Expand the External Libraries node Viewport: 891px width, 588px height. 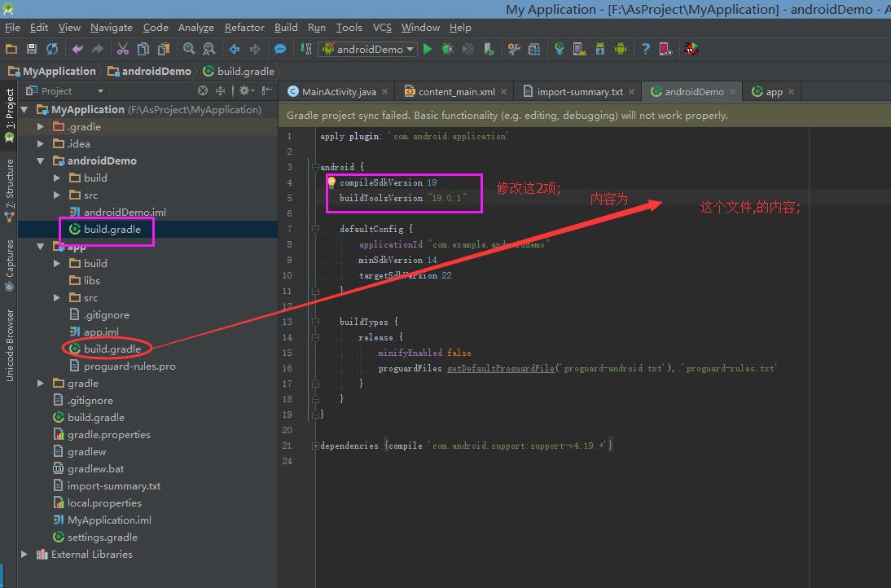click(24, 554)
